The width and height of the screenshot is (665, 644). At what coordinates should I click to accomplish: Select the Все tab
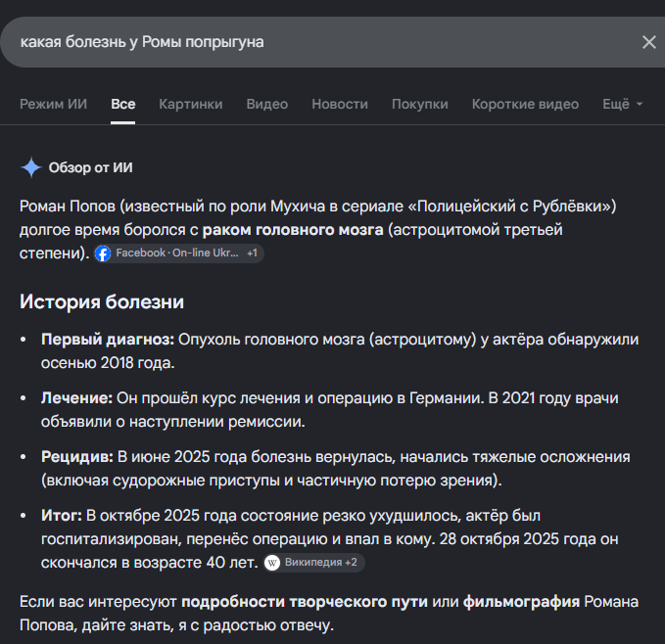[123, 104]
